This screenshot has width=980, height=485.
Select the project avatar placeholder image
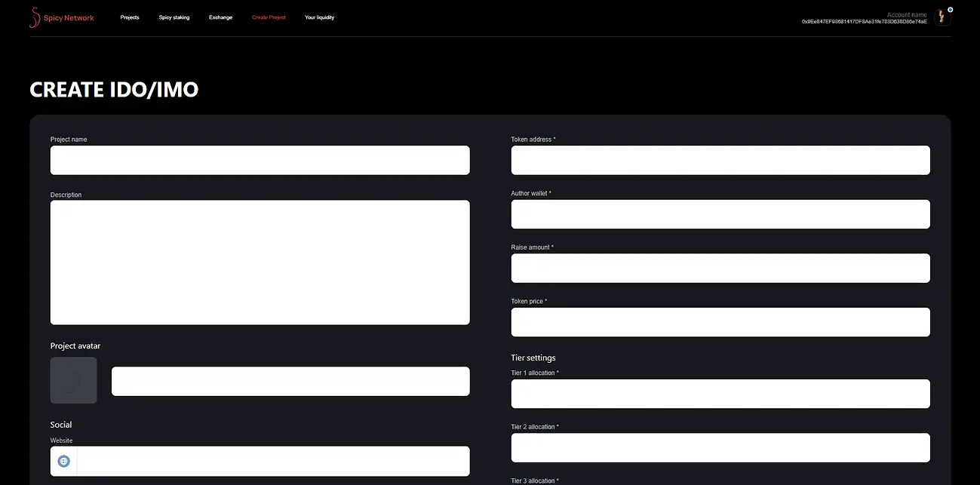[x=73, y=380]
